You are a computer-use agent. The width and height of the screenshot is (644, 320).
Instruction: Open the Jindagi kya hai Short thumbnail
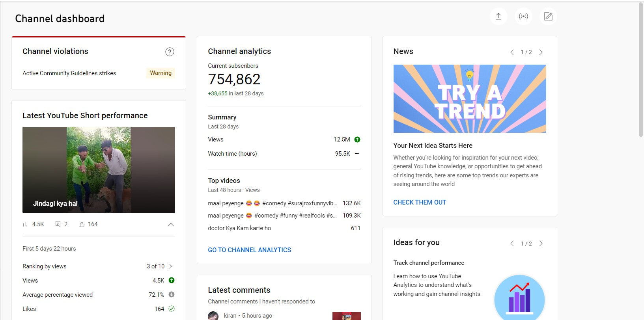click(x=99, y=169)
